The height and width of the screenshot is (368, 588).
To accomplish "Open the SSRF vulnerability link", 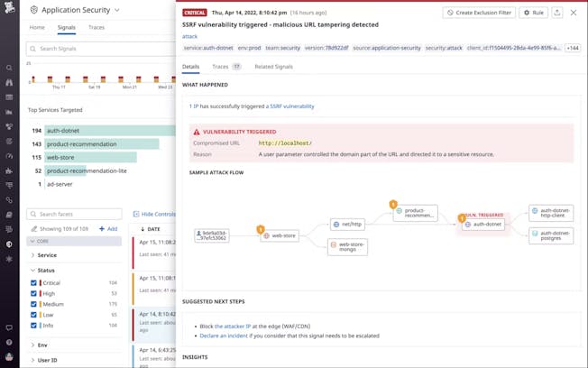I will click(x=292, y=106).
